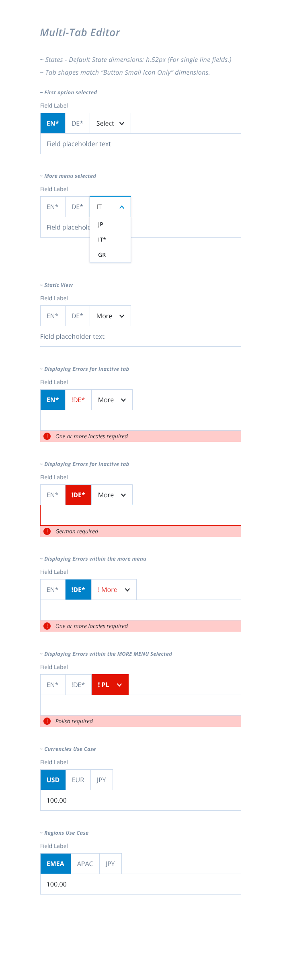The width and height of the screenshot is (285, 980).
Task: Click the error icon beside "German required"
Action: tap(47, 531)
